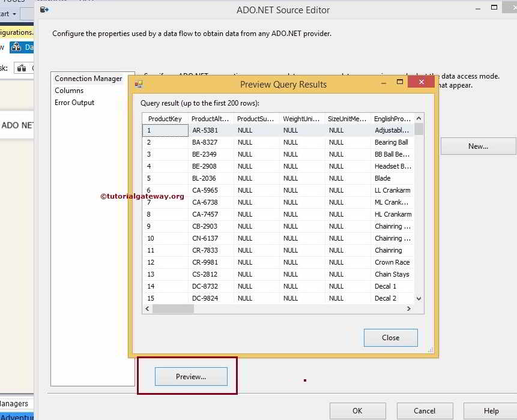
Task: Select the LL Crankarm cell
Action: coord(392,190)
